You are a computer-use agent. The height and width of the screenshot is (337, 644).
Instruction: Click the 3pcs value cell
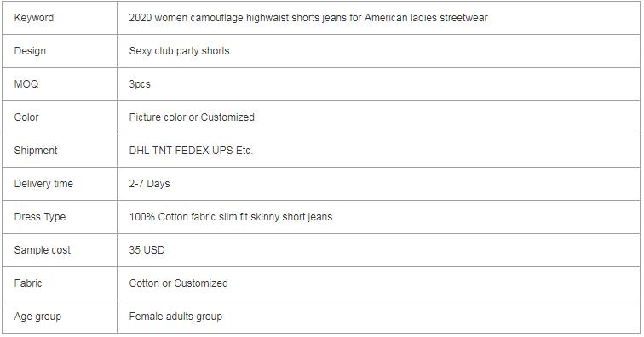tap(378, 84)
